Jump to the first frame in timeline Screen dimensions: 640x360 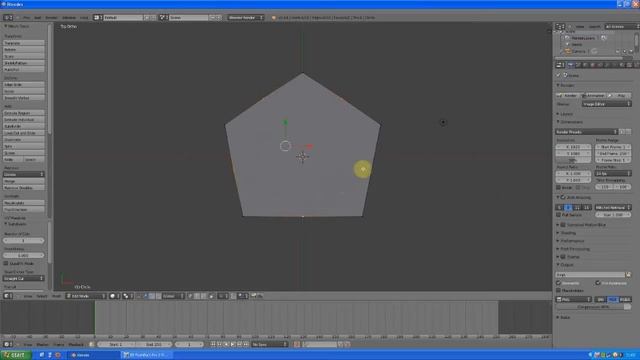pyautogui.click(x=213, y=344)
